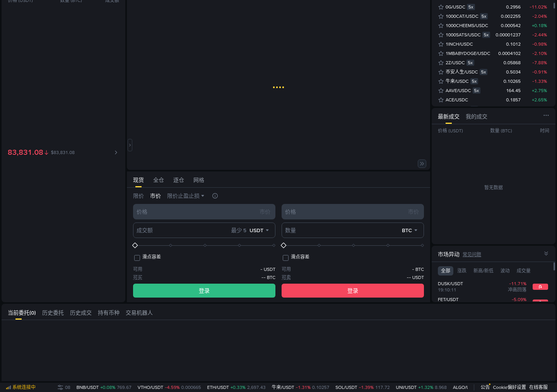This screenshot has height=392, width=557.
Task: Click the info icon beside 限价止盈止损
Action: 215,196
